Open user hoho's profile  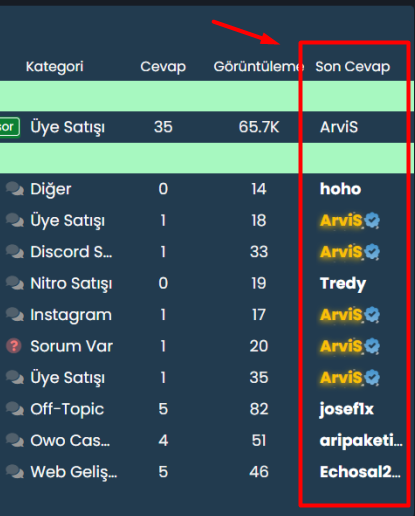tap(340, 189)
